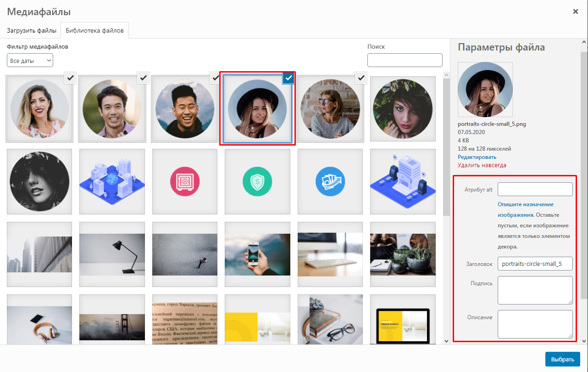Image resolution: width=588 pixels, height=372 pixels.
Task: Choose the blue money cards icon image
Action: click(330, 181)
